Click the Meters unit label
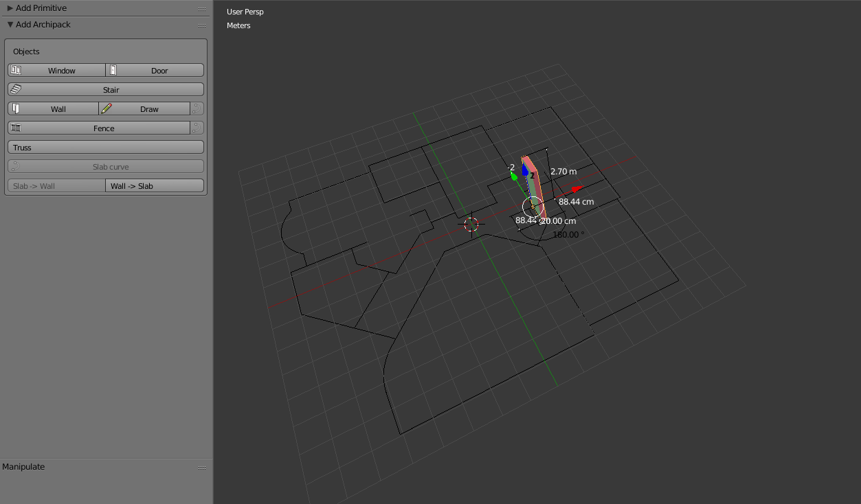 238,25
